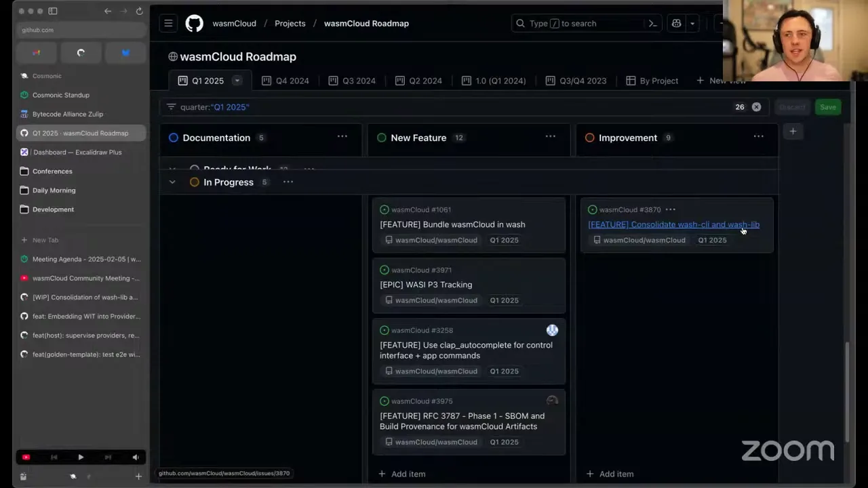This screenshot has width=868, height=488.
Task: Add item to the New Feature column
Action: point(401,474)
